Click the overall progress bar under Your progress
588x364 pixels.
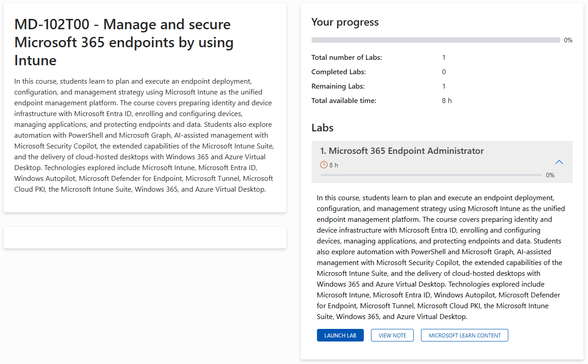[436, 40]
